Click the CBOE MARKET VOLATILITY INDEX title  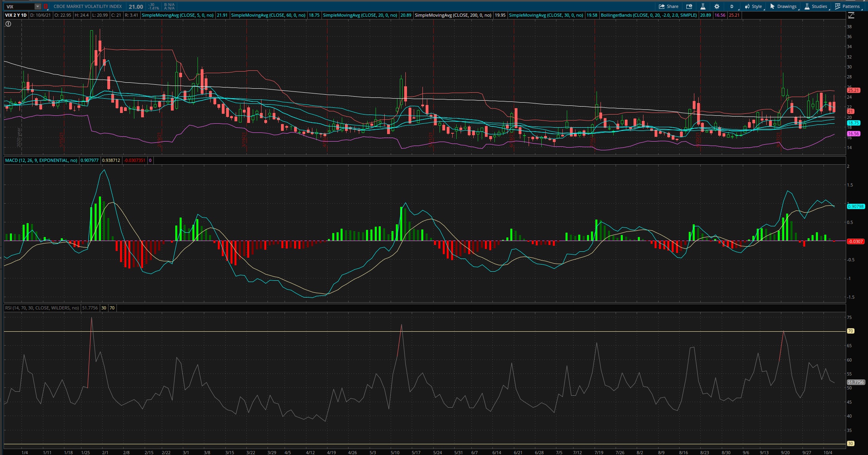click(x=88, y=6)
